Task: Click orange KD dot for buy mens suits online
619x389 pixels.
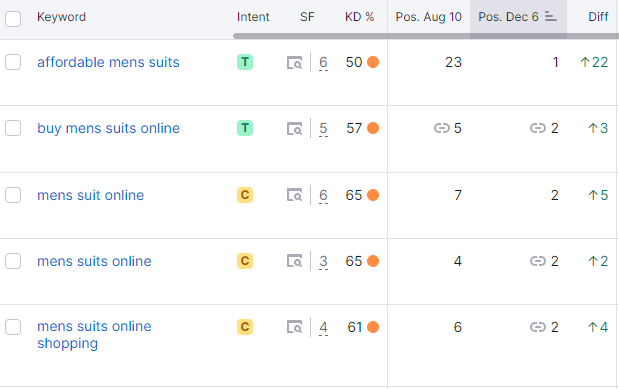Action: (x=373, y=128)
